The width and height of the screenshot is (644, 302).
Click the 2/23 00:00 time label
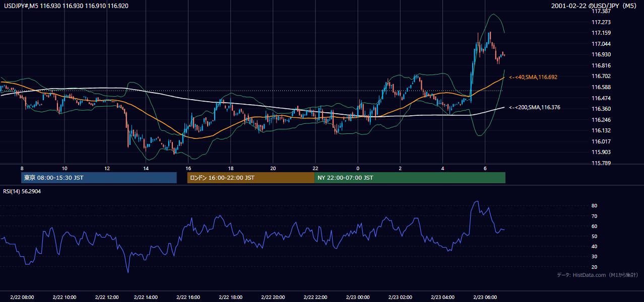(358, 297)
